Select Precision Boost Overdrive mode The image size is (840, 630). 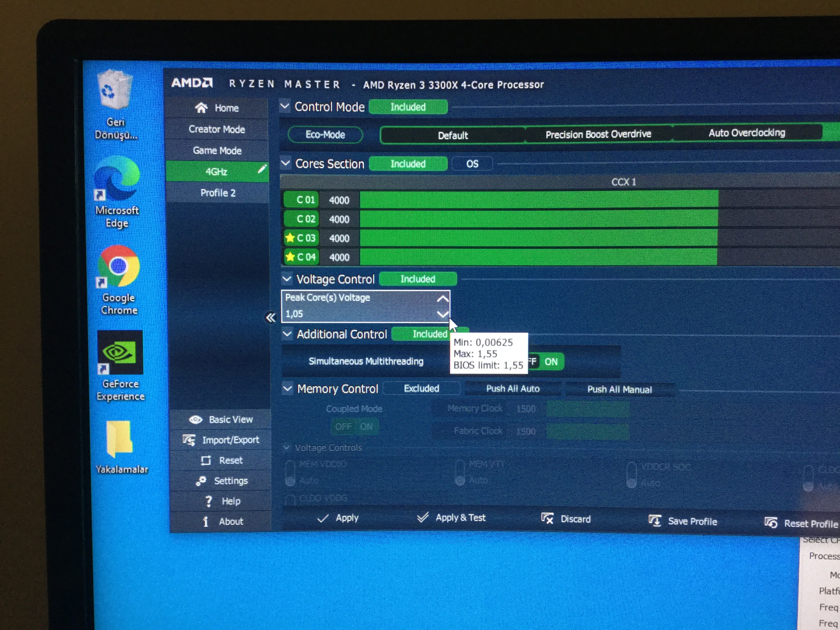598,134
